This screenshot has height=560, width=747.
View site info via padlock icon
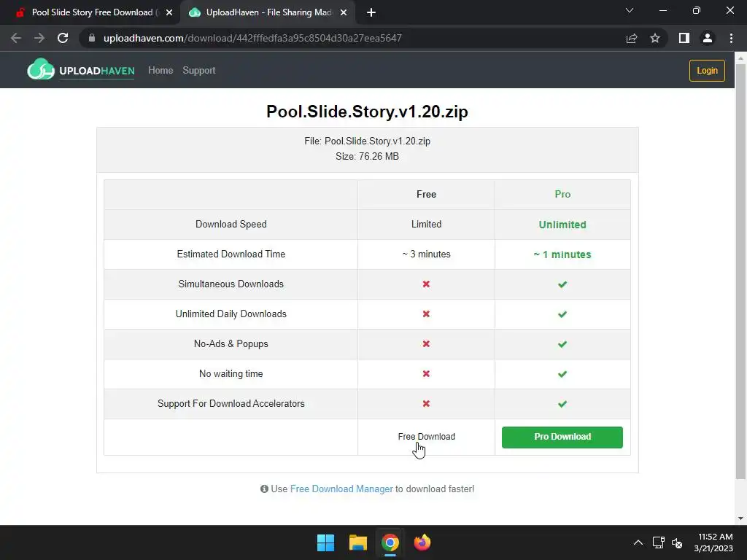(92, 38)
